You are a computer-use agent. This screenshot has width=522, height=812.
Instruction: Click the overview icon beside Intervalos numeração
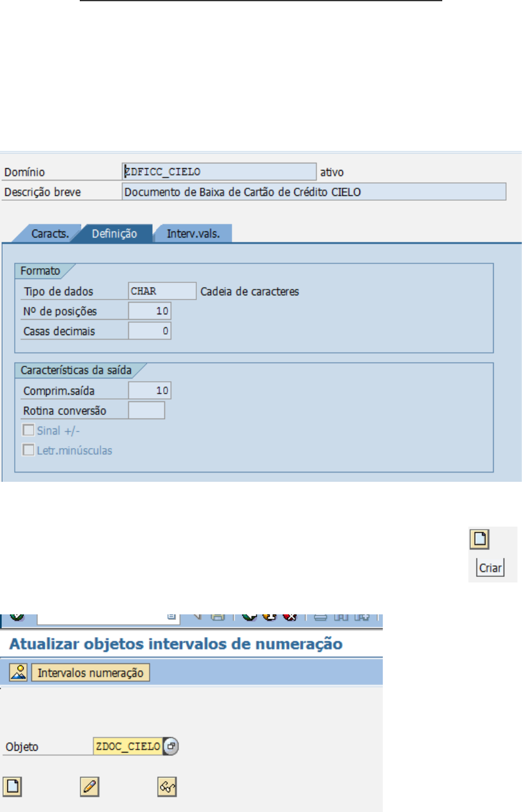[x=17, y=673]
